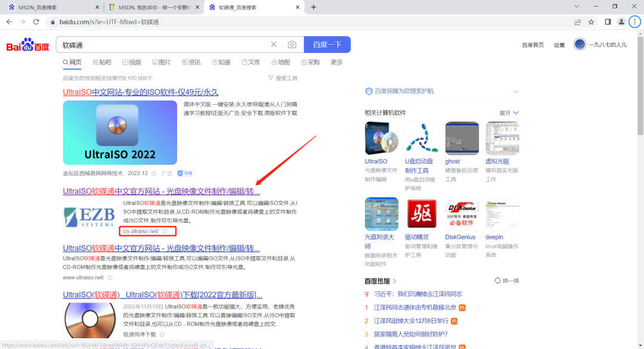Click 百度一下 search button
This screenshot has width=644, height=349.
click(x=327, y=44)
